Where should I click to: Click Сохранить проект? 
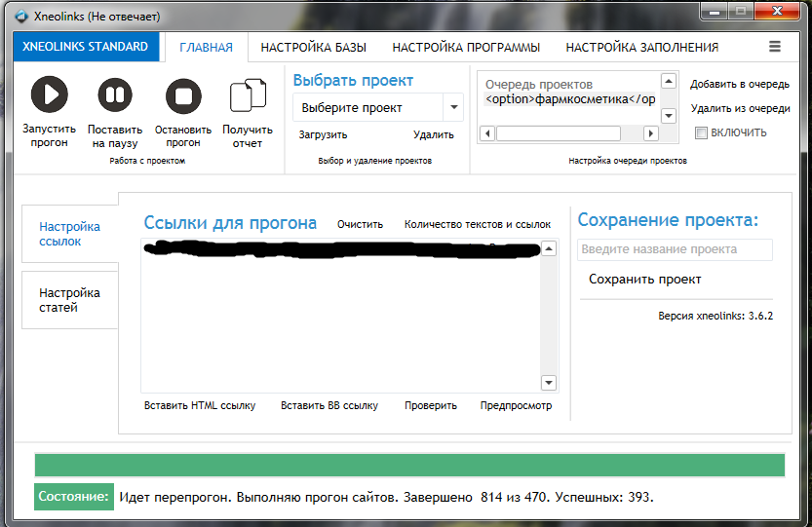coord(644,280)
